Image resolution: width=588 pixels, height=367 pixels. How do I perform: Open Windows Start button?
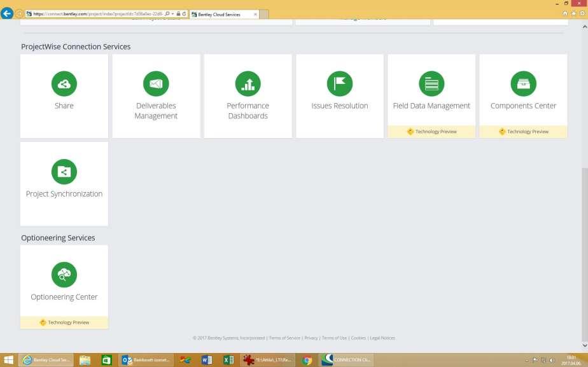pos(8,360)
